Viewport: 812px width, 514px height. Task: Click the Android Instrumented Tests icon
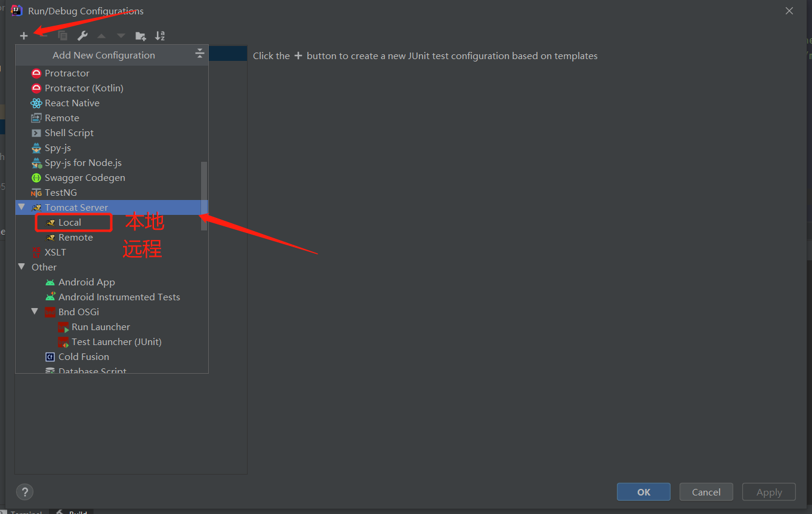(50, 297)
